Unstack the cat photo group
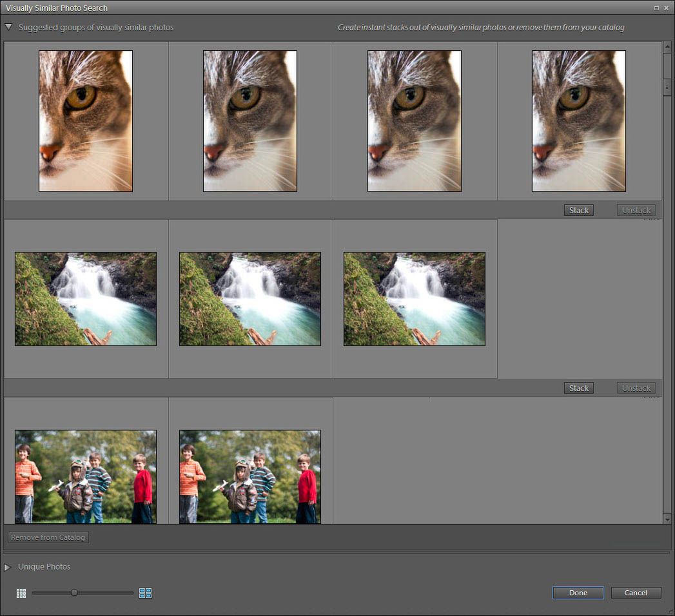This screenshot has height=616, width=675. point(636,210)
